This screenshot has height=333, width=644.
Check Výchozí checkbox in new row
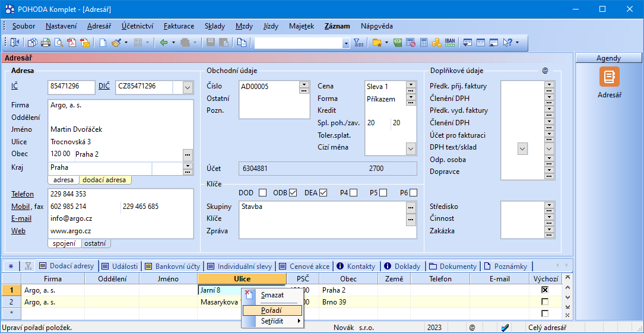click(545, 313)
